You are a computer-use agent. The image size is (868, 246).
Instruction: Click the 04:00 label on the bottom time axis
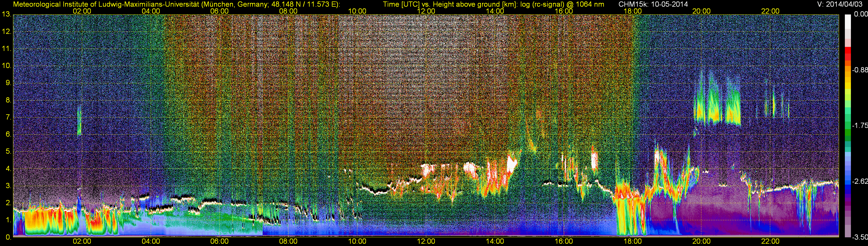coord(151,241)
